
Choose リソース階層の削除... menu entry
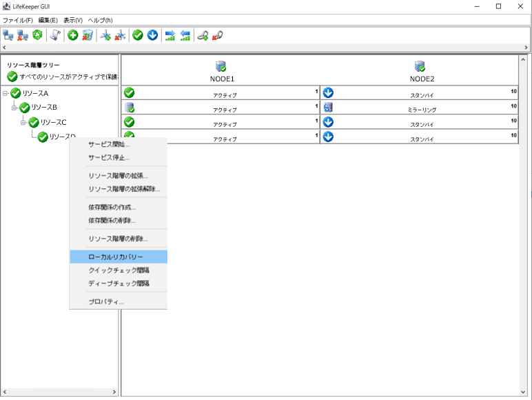tap(119, 239)
